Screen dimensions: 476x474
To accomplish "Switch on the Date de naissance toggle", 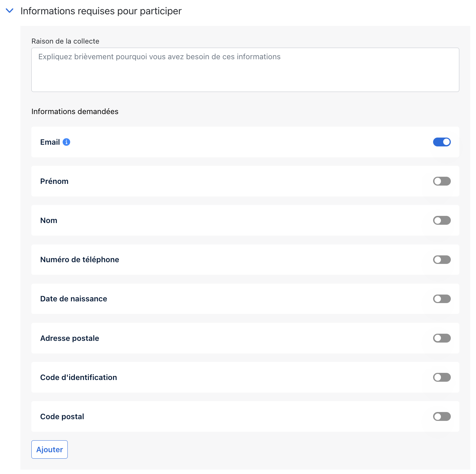I will [442, 299].
